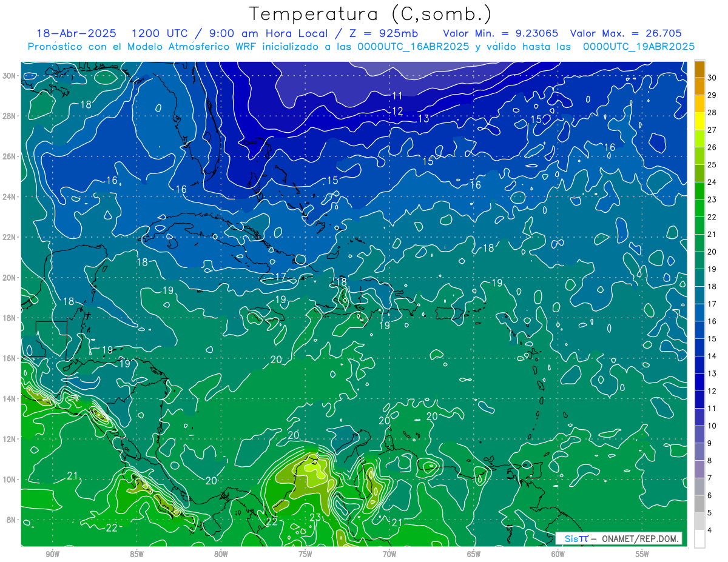Screen dimensions: 728x562
Task: Click the "70W" longitude axis label
Action: (x=389, y=554)
